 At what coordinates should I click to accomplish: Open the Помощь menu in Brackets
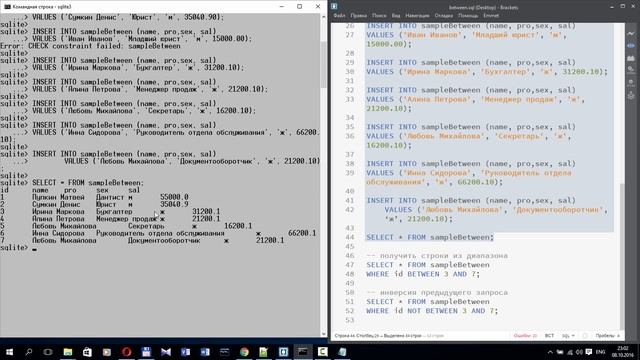click(468, 16)
